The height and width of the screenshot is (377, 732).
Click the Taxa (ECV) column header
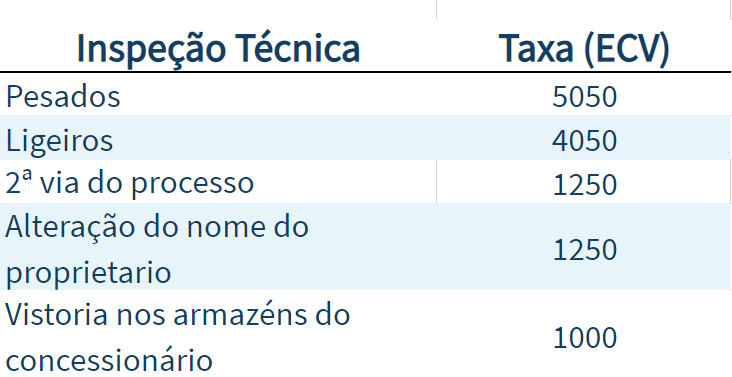point(584,48)
